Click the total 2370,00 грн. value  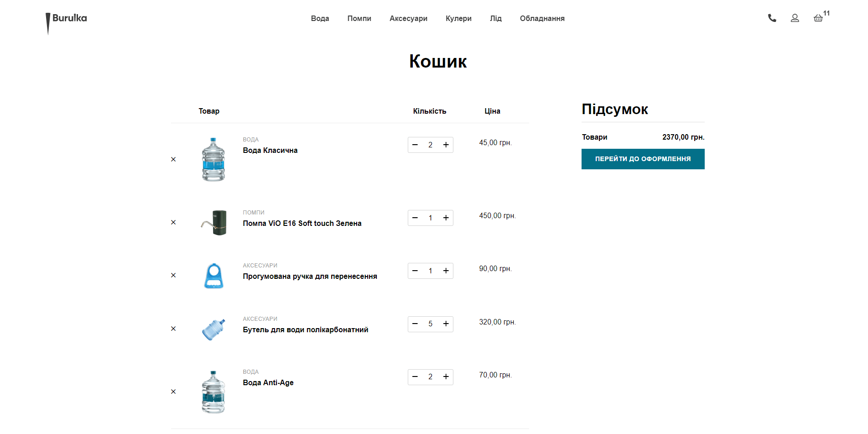point(683,137)
